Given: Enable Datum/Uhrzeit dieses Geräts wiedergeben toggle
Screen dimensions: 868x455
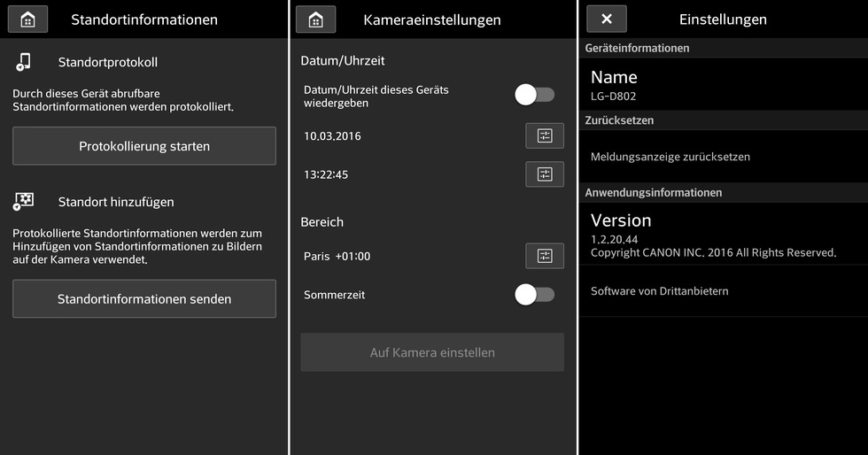Looking at the screenshot, I should (x=534, y=95).
